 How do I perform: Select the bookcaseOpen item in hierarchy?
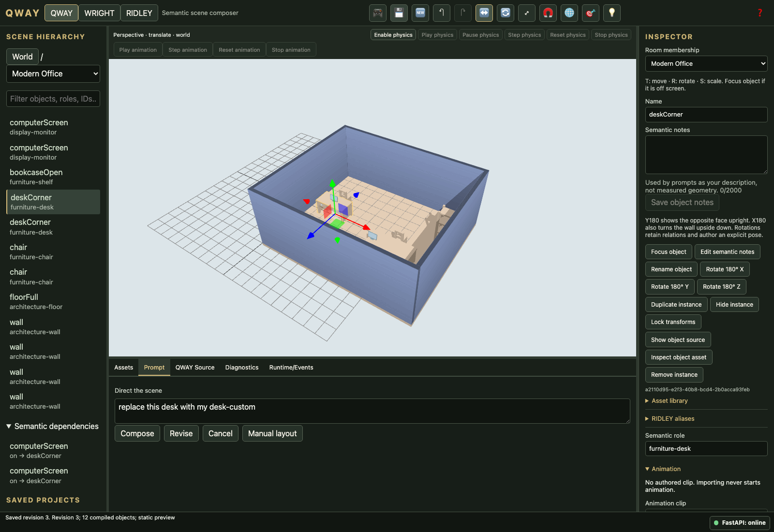(x=53, y=177)
